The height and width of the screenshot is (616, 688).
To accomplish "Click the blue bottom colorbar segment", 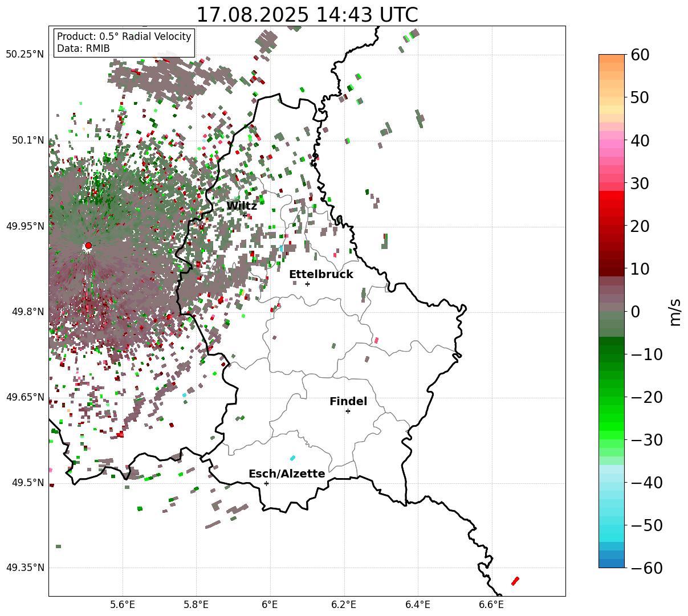I will [x=612, y=563].
